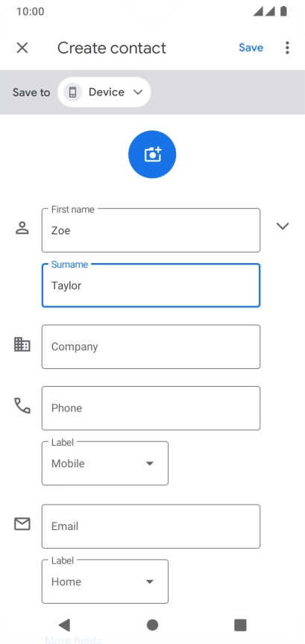Open the Home email label dropdown
Image resolution: width=305 pixels, height=644 pixels.
(105, 581)
